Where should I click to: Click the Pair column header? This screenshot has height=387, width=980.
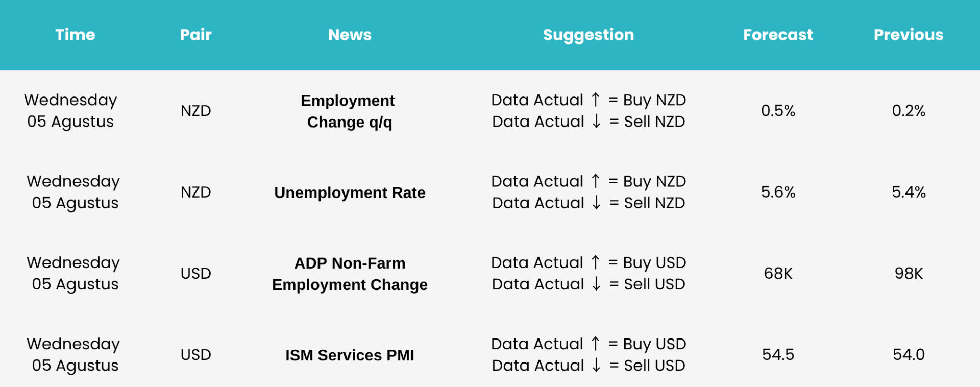click(195, 35)
